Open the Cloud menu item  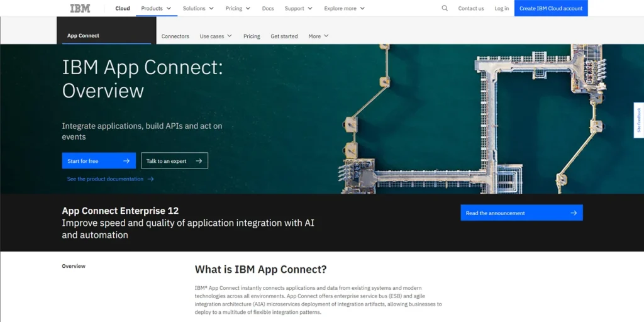[x=123, y=8]
